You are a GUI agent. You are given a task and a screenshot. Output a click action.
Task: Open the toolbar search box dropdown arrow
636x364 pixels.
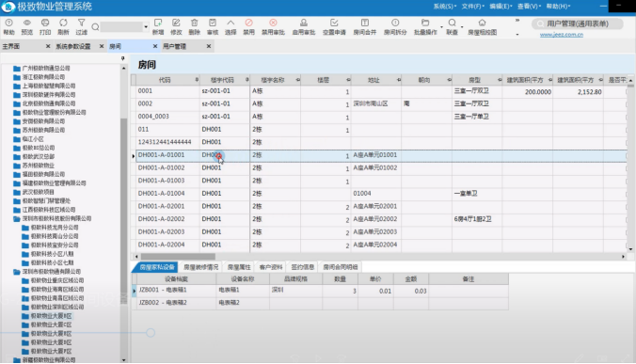[146, 27]
